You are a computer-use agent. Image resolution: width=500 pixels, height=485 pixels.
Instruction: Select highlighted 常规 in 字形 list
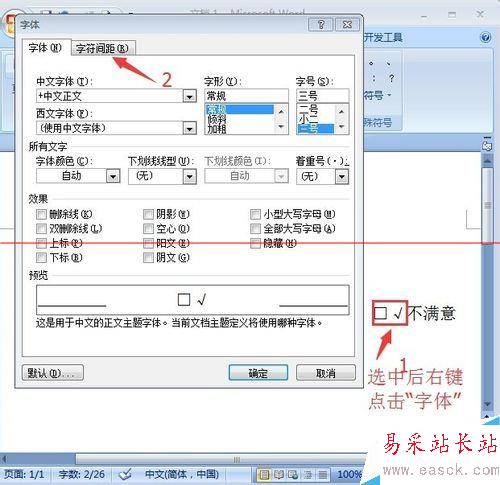[x=240, y=109]
